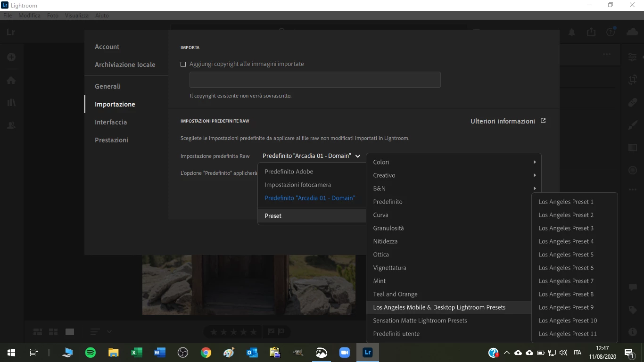Select the Crop and rotate tool

(633, 80)
